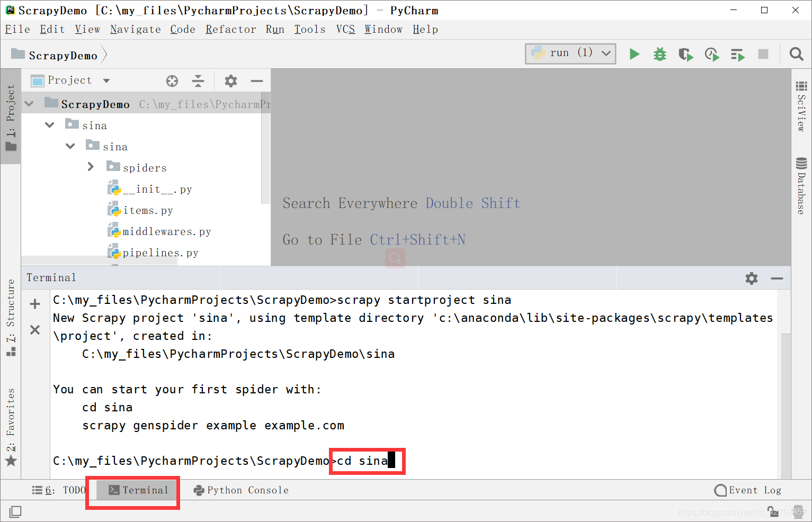Open the Edit menu
Viewport: 812px width, 522px height.
(52, 29)
